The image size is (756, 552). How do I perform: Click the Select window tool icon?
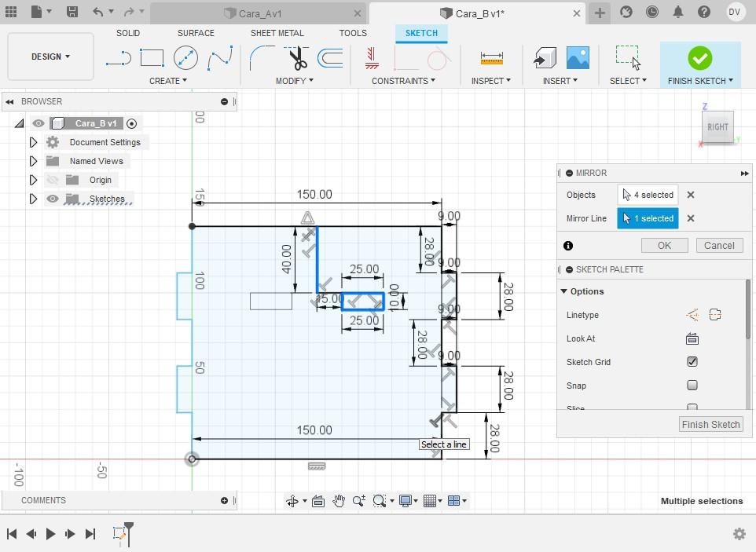point(628,58)
